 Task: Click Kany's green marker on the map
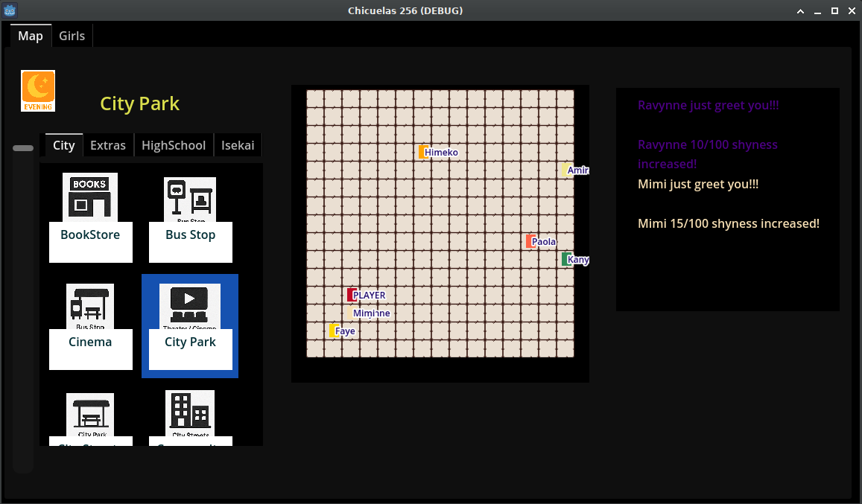[x=566, y=259]
